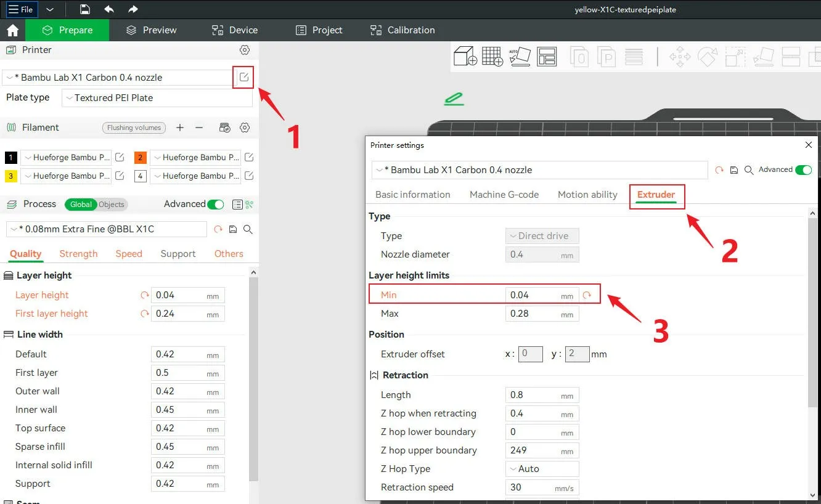The width and height of the screenshot is (821, 504).
Task: Toggle Advanced in Printer settings dialog
Action: click(x=803, y=170)
